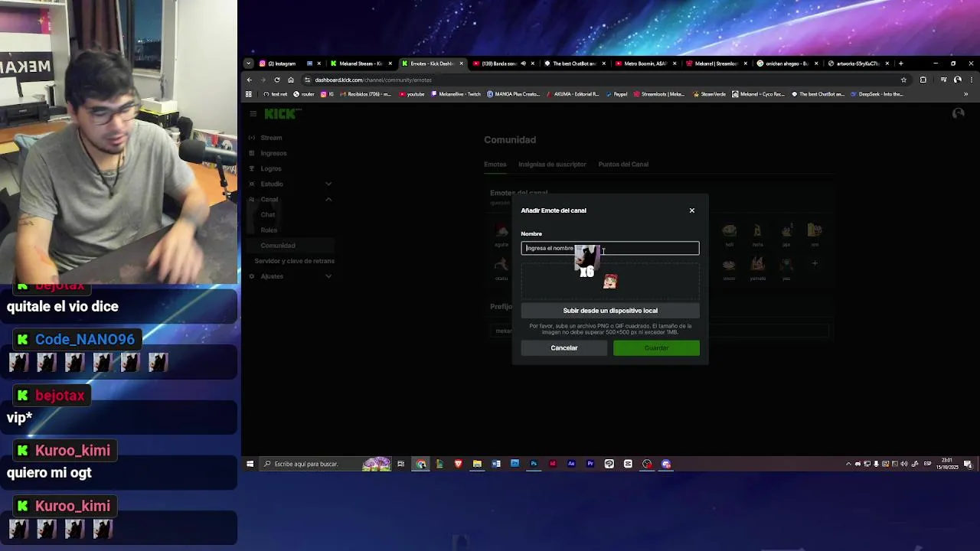The width and height of the screenshot is (980, 551).
Task: Switch to Puntos del Canal tab
Action: (x=623, y=165)
